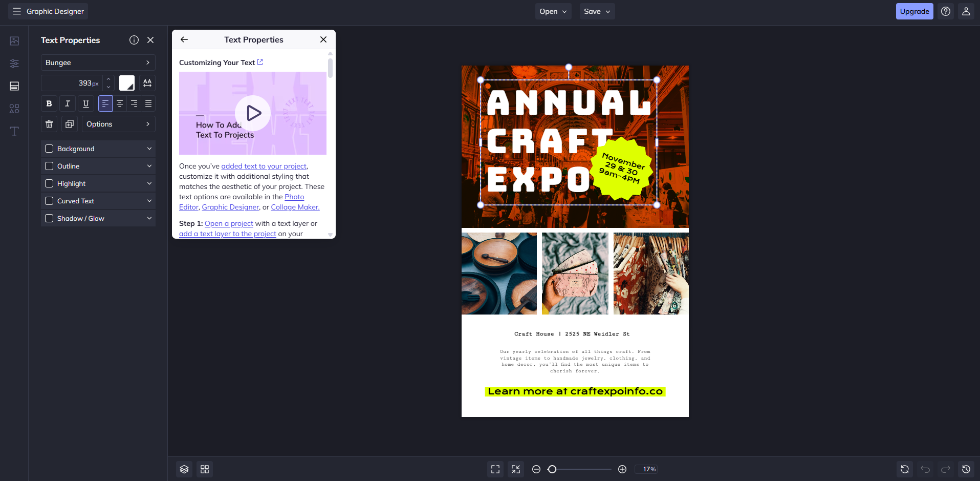Open the help question mark icon
The height and width of the screenshot is (481, 980).
[946, 11]
